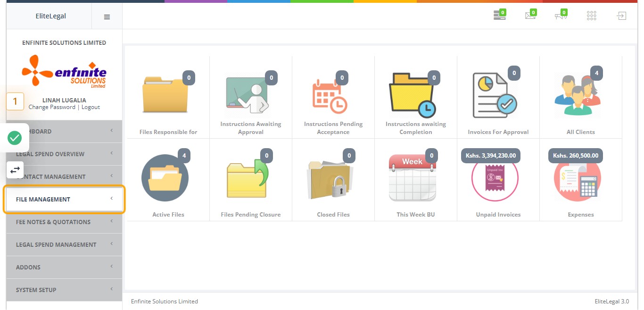The width and height of the screenshot is (644, 310).
Task: Click the sign-out arrow icon in the top bar
Action: pos(622,16)
